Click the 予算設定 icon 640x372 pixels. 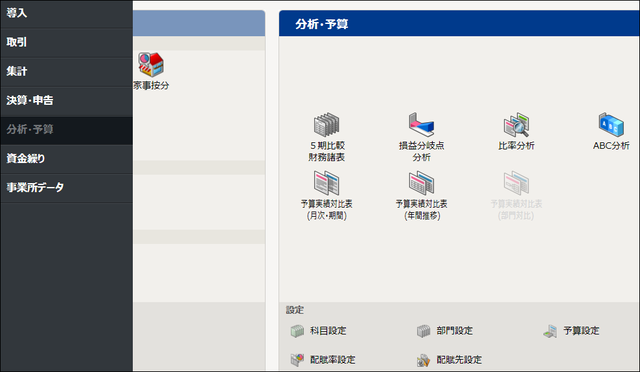tap(550, 331)
